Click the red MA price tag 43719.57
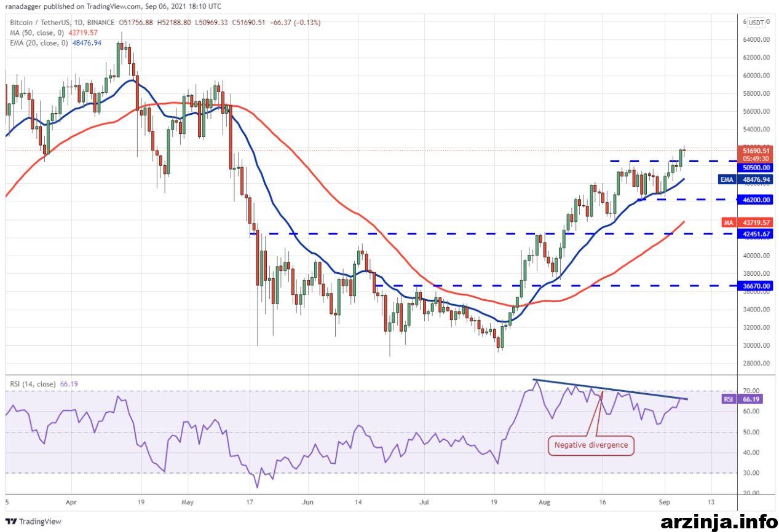 click(x=746, y=222)
